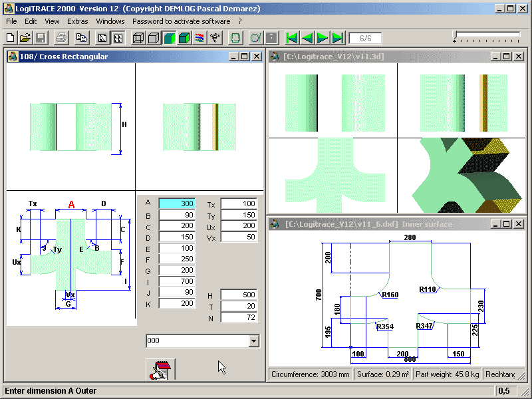Click the Save floppy disk icon

point(41,38)
